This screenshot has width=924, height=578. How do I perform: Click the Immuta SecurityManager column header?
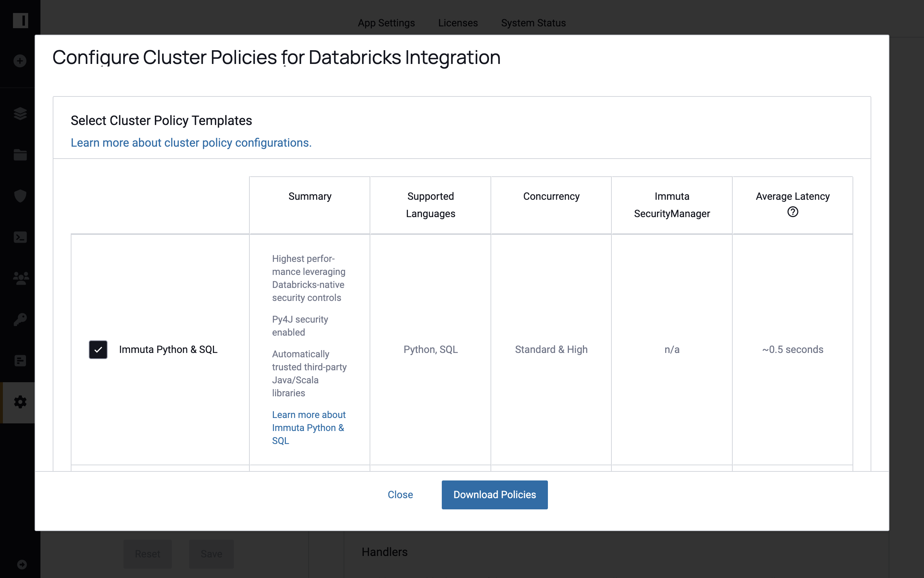tap(672, 205)
